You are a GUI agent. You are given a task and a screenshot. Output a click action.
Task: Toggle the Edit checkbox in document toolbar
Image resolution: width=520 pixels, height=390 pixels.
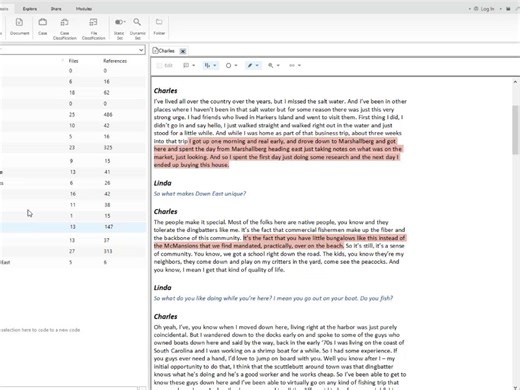[159, 66]
